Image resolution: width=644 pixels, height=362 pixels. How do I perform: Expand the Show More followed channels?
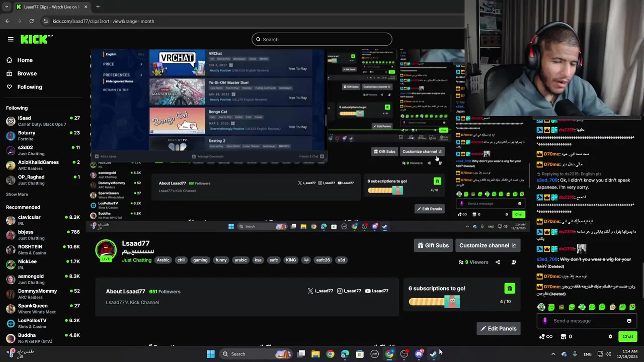[17, 194]
